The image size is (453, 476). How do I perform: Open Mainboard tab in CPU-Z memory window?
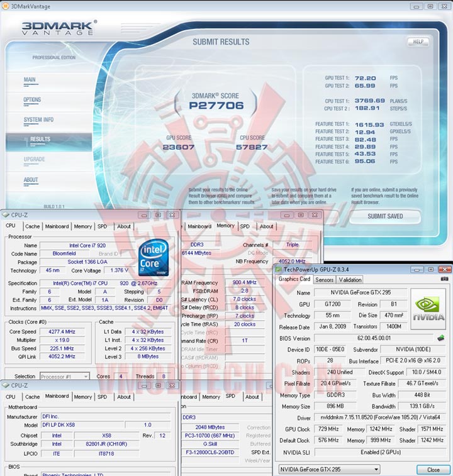tap(199, 226)
